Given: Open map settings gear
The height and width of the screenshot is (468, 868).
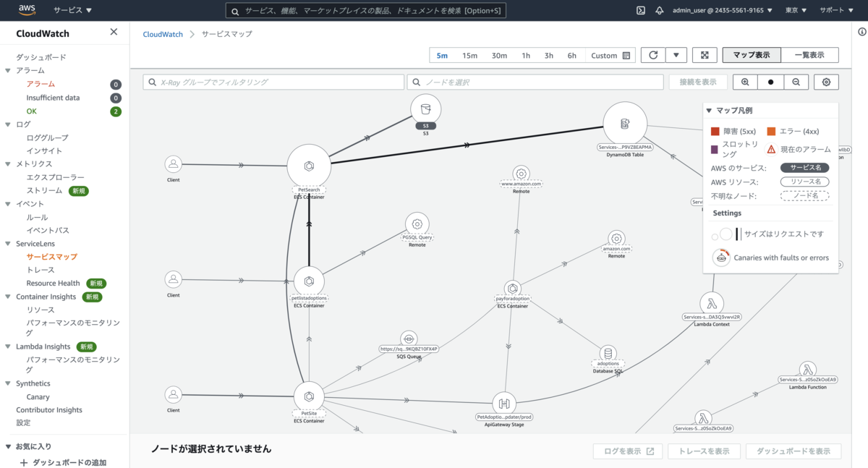Looking at the screenshot, I should 827,82.
